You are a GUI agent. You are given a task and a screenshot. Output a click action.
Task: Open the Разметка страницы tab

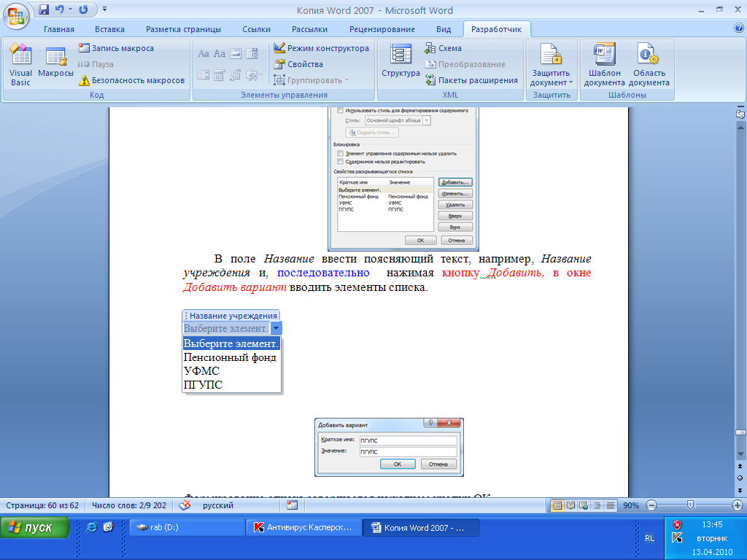pyautogui.click(x=183, y=29)
